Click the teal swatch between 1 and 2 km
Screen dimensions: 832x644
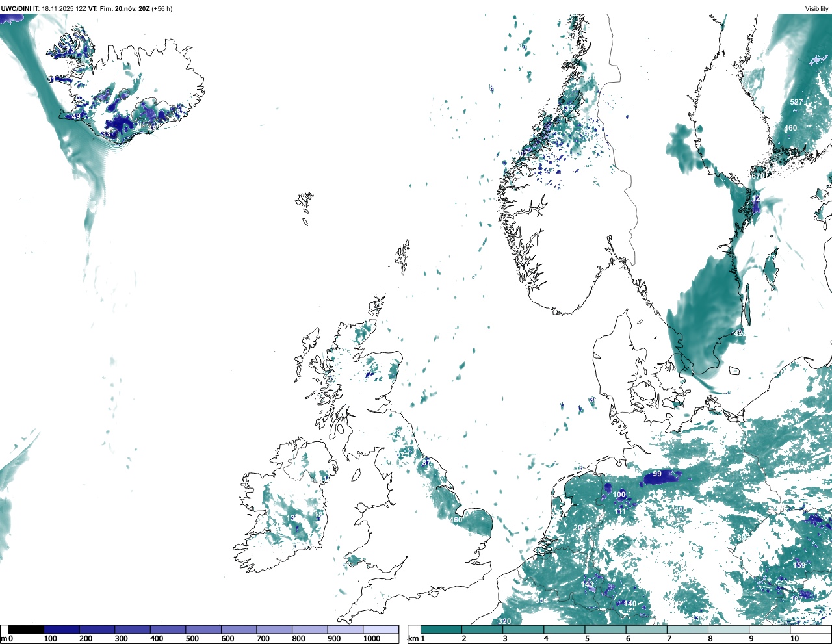441,629
